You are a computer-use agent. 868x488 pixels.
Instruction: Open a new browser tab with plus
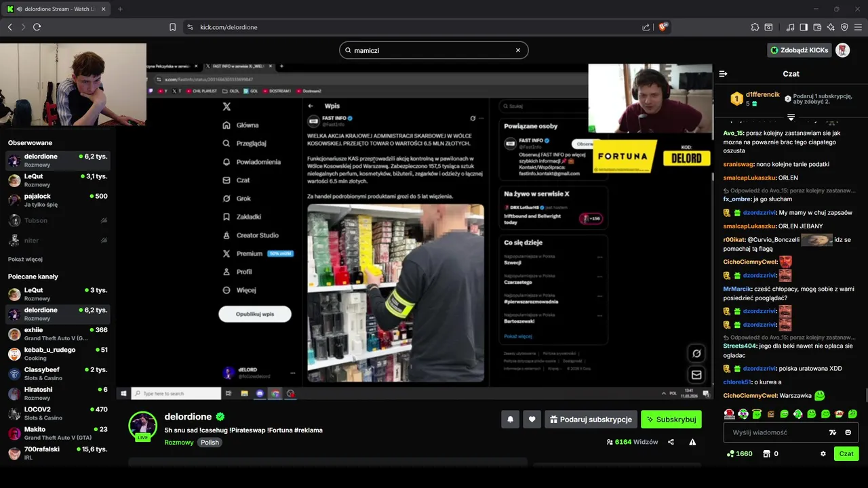(x=120, y=9)
